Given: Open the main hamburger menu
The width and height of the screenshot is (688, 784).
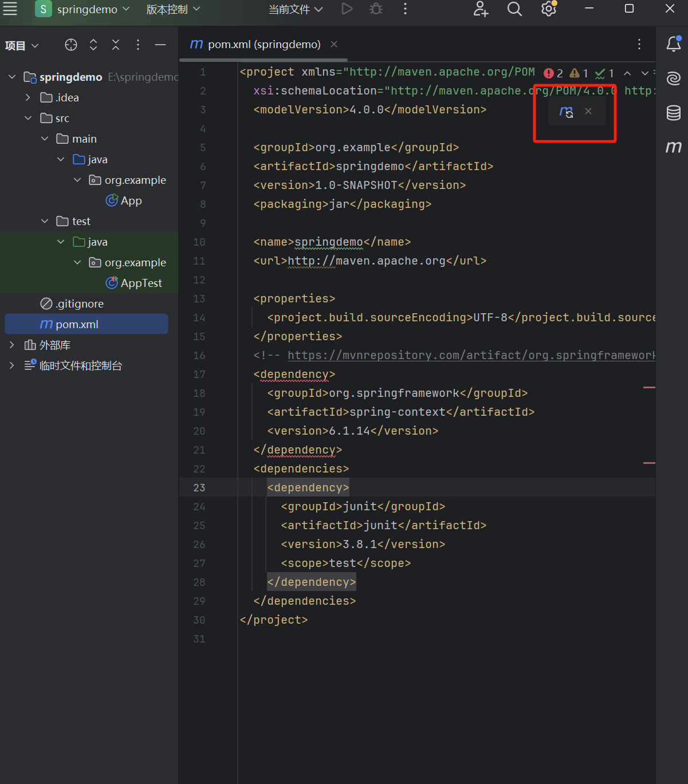Looking at the screenshot, I should pyautogui.click(x=10, y=9).
